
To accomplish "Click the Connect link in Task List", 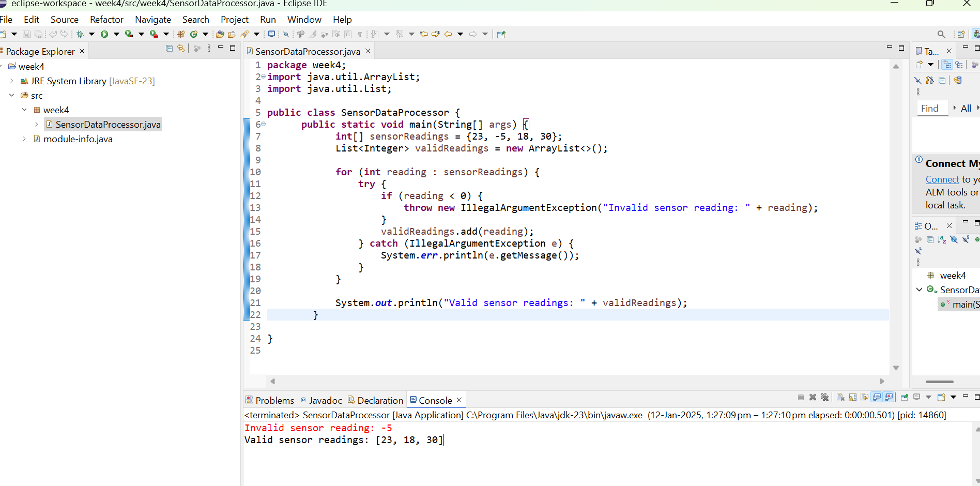I will (x=942, y=179).
